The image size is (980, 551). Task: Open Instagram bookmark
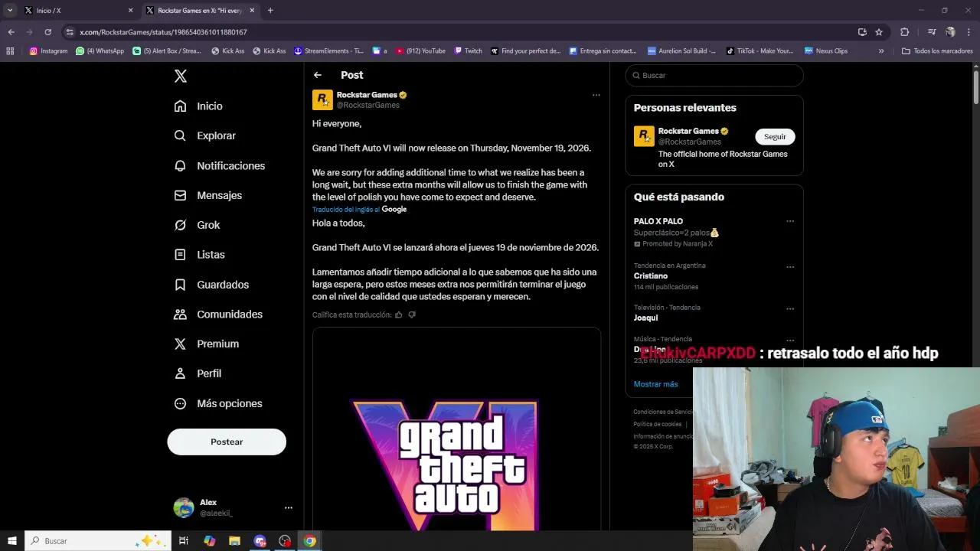pyautogui.click(x=48, y=51)
